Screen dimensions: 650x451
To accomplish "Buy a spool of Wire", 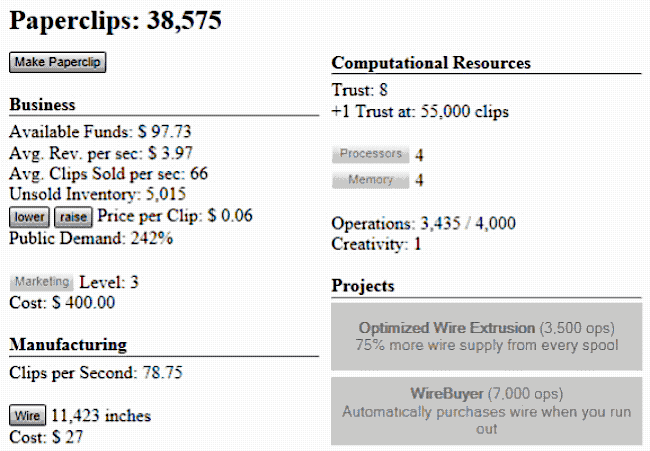I will (27, 415).
